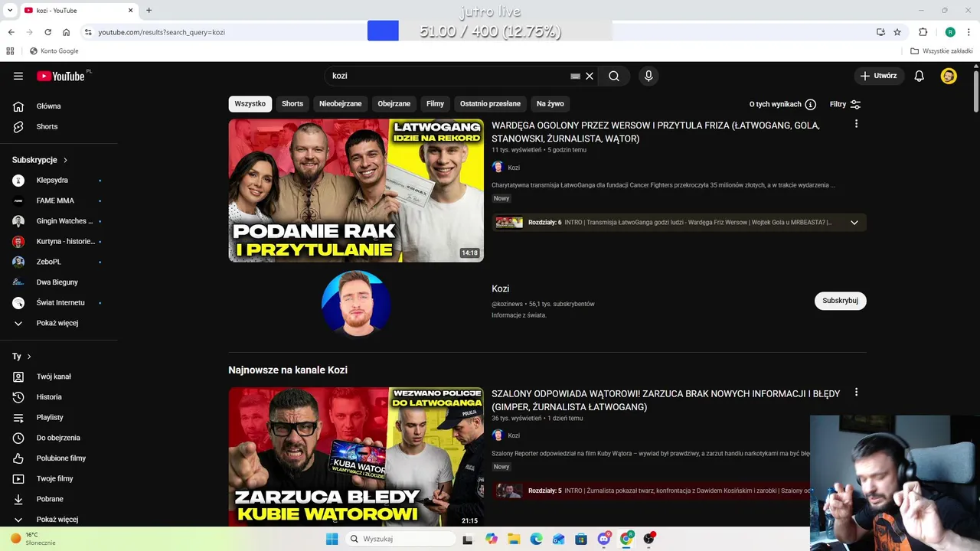Clear the search query with the X icon
This screenshot has width=980, height=551.
coord(590,76)
